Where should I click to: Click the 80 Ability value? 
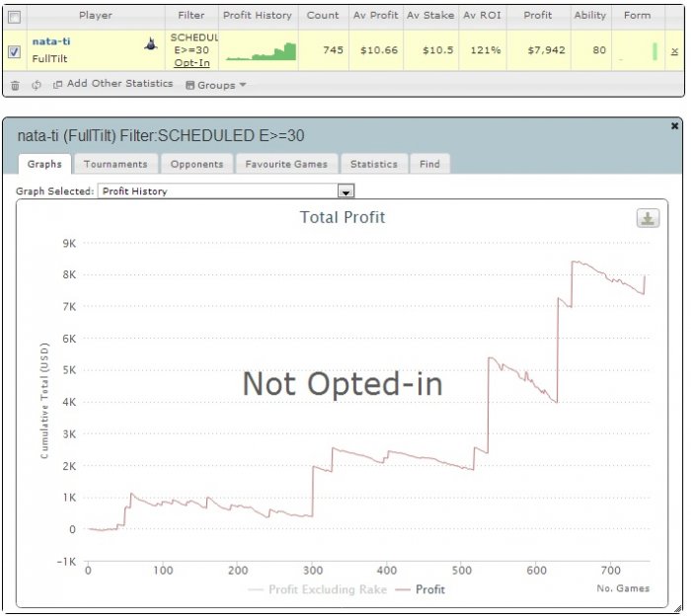(x=599, y=50)
